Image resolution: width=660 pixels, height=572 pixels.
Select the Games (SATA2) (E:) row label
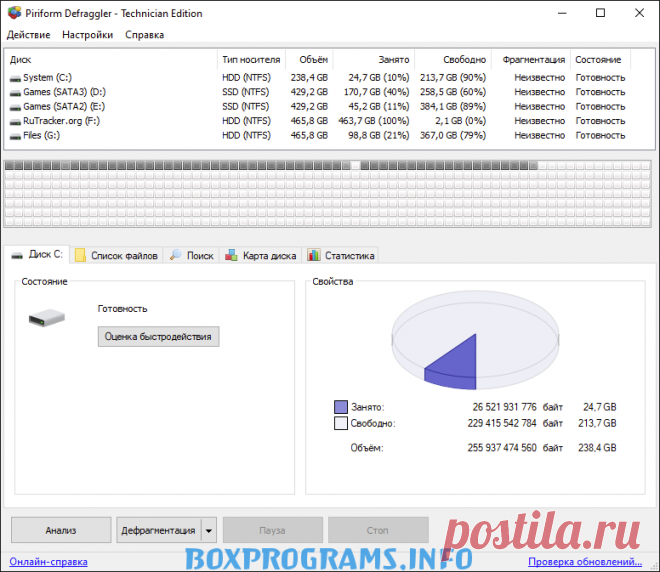(x=64, y=106)
